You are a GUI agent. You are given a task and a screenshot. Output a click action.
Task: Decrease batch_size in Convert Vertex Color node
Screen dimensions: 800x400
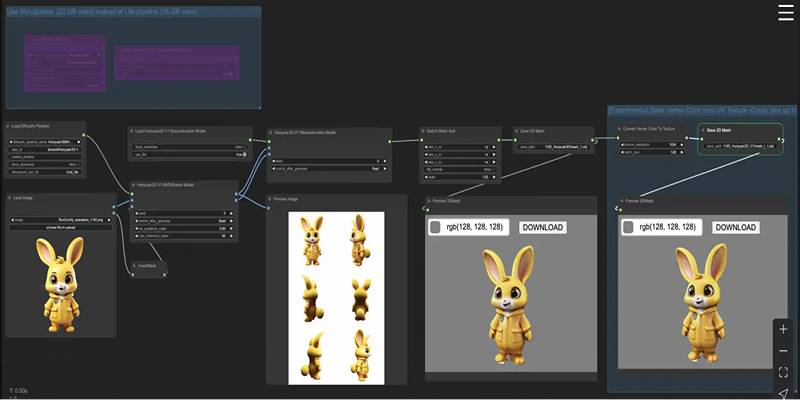pyautogui.click(x=621, y=152)
